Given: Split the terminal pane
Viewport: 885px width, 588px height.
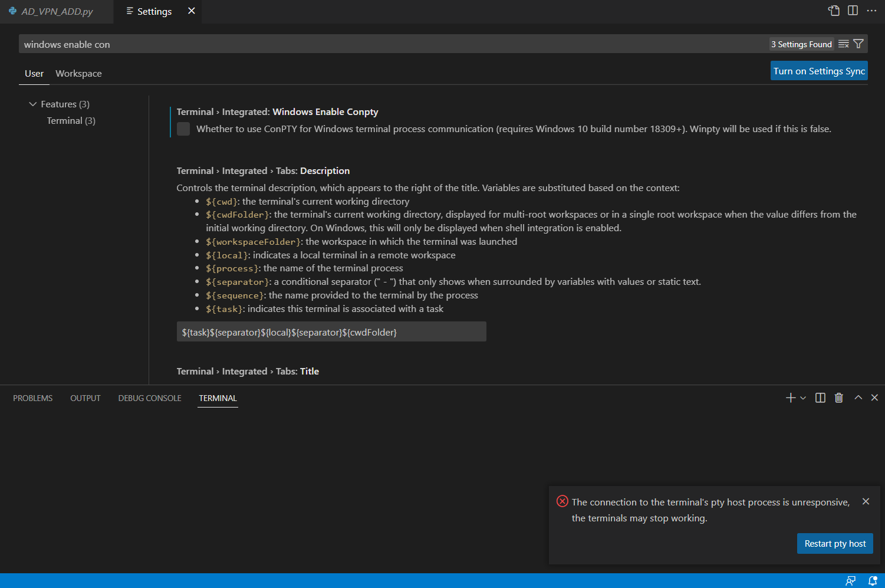Looking at the screenshot, I should (x=820, y=398).
